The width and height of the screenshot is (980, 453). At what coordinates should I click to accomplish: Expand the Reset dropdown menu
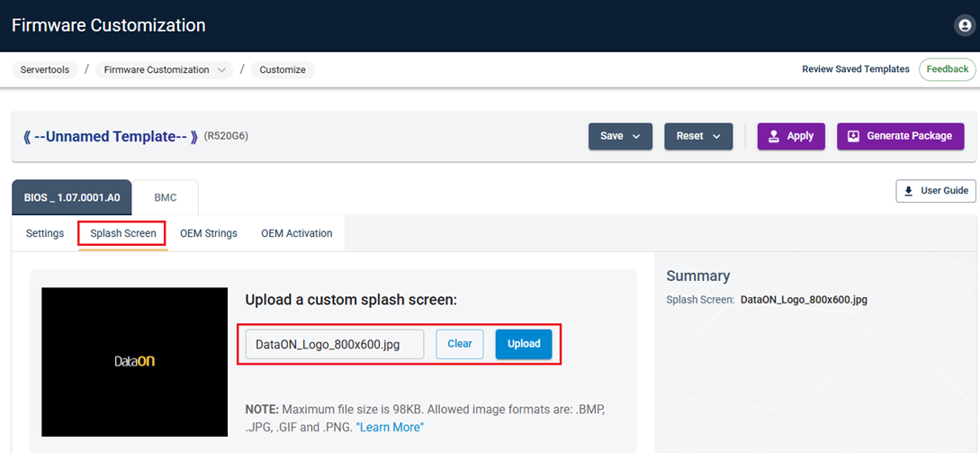(x=698, y=136)
